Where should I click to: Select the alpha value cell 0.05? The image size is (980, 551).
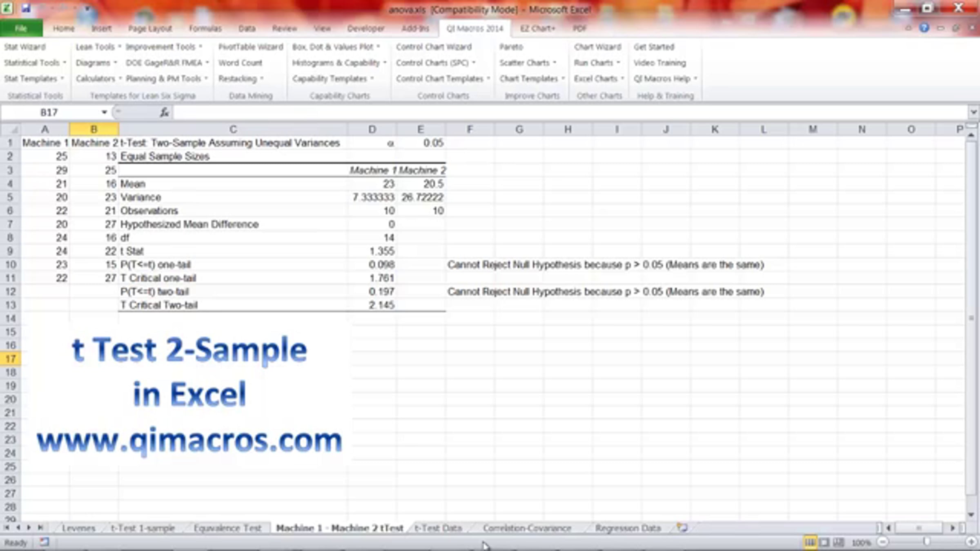421,143
